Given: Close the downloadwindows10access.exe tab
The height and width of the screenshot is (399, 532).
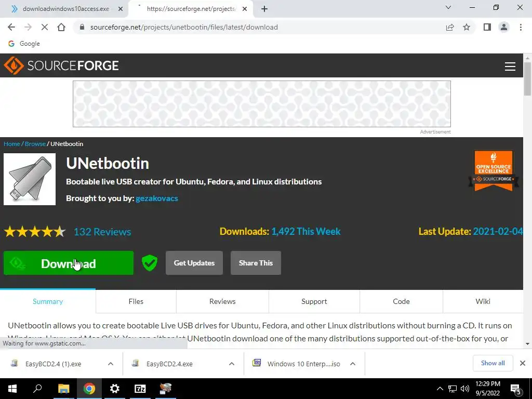Looking at the screenshot, I should pyautogui.click(x=121, y=9).
